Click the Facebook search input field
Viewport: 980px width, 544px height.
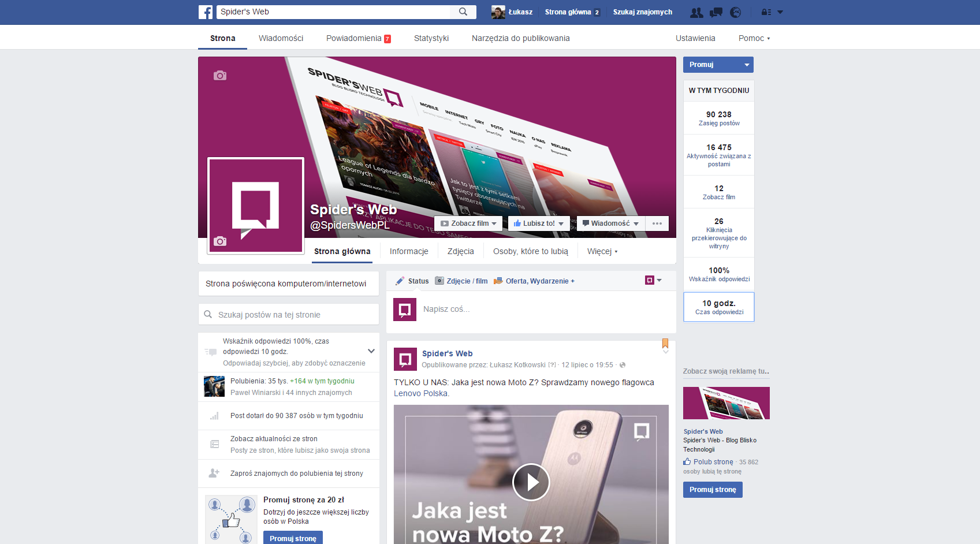pyautogui.click(x=333, y=12)
